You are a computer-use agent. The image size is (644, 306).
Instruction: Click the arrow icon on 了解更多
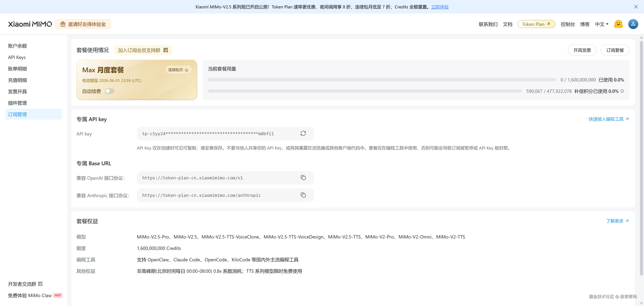(x=627, y=221)
